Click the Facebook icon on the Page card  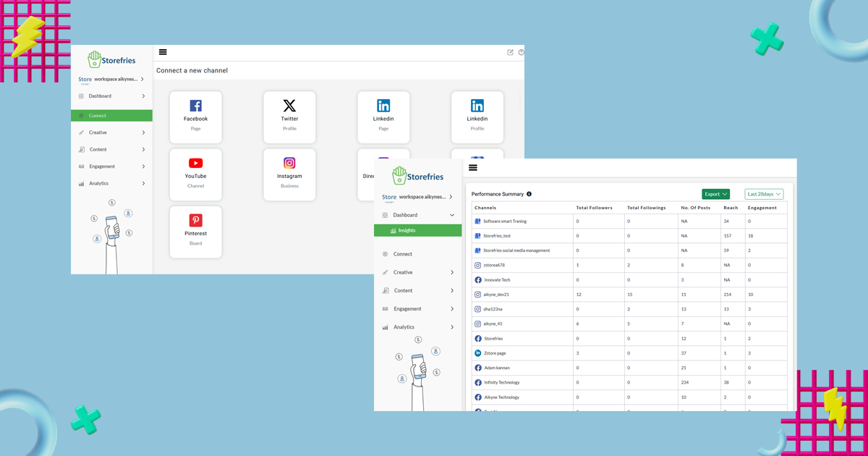195,106
